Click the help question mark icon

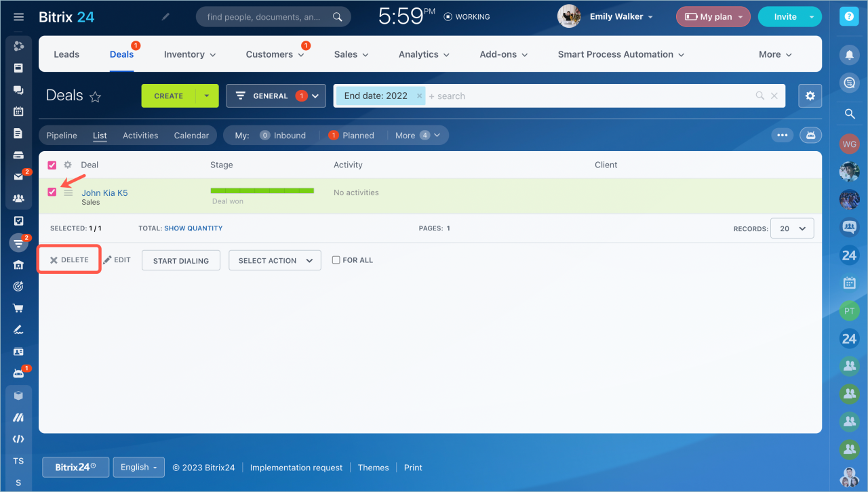coord(849,18)
